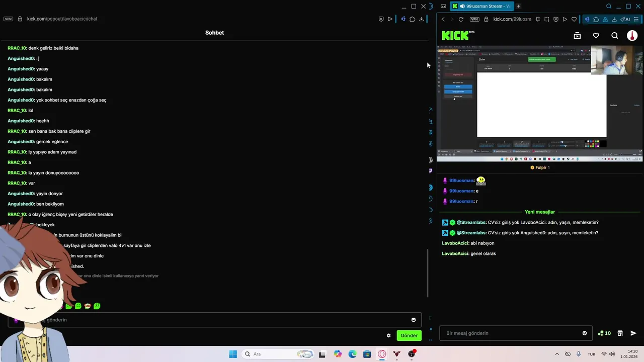
Task: Switch the TUR keyboard language indicator
Action: point(592,354)
